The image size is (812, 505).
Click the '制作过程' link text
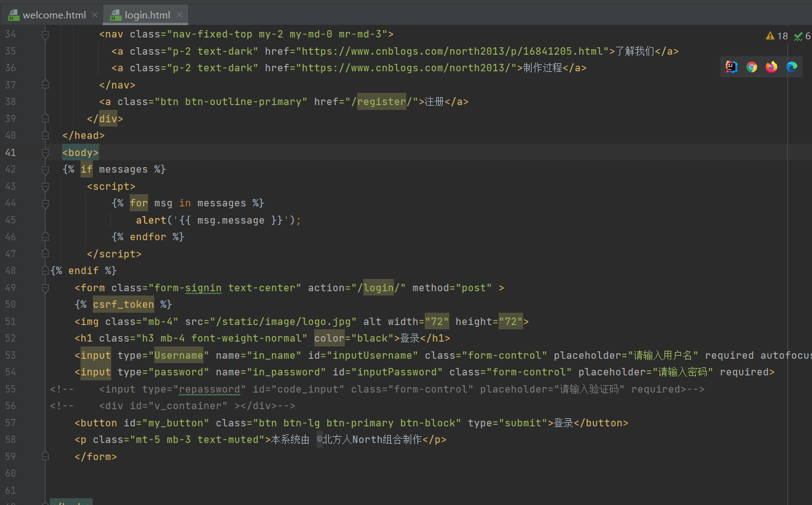pos(543,68)
